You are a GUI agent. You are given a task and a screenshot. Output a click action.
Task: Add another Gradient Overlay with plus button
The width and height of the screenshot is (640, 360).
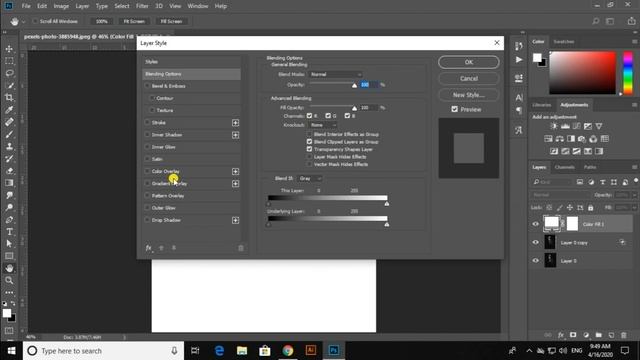click(x=236, y=184)
